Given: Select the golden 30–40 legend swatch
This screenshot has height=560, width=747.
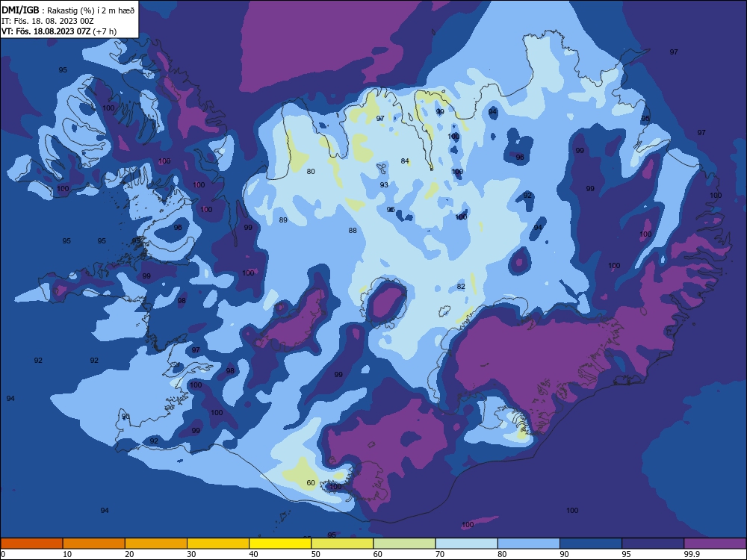Looking at the screenshot, I should [218, 544].
